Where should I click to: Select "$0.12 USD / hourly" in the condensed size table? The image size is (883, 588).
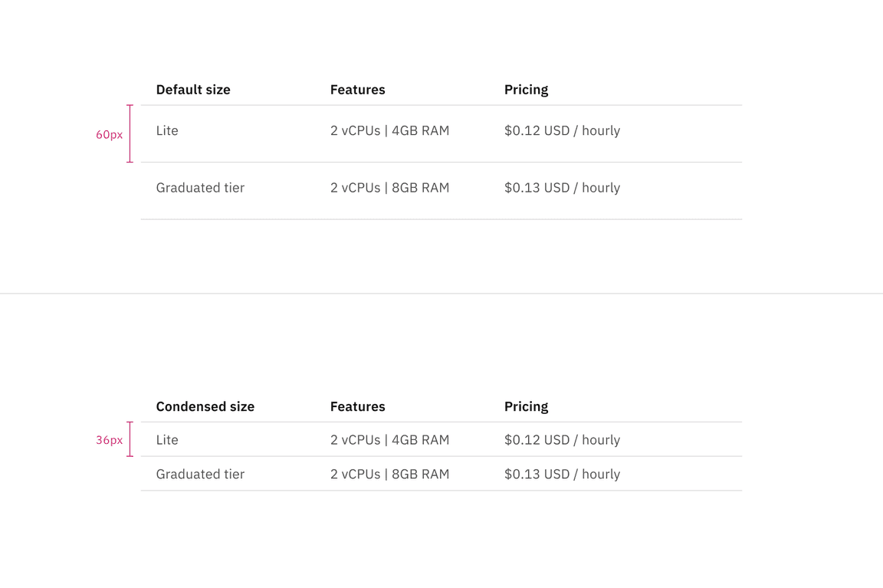click(562, 440)
